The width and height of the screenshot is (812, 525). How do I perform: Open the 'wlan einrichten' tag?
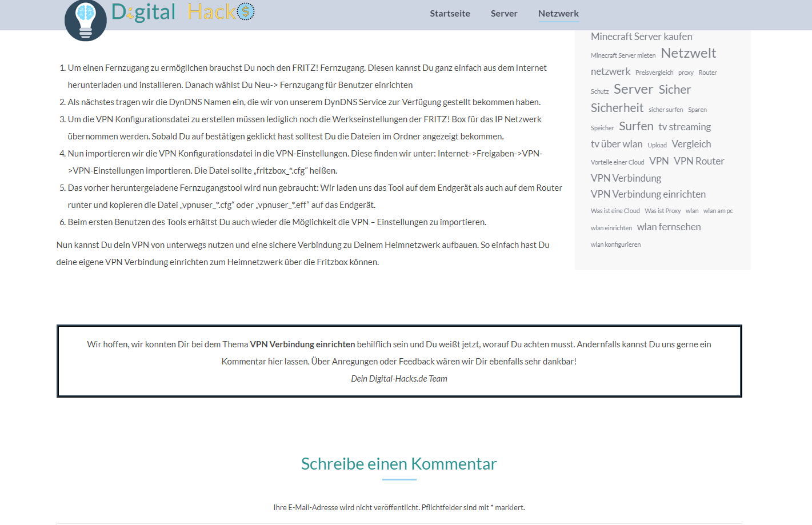point(611,228)
